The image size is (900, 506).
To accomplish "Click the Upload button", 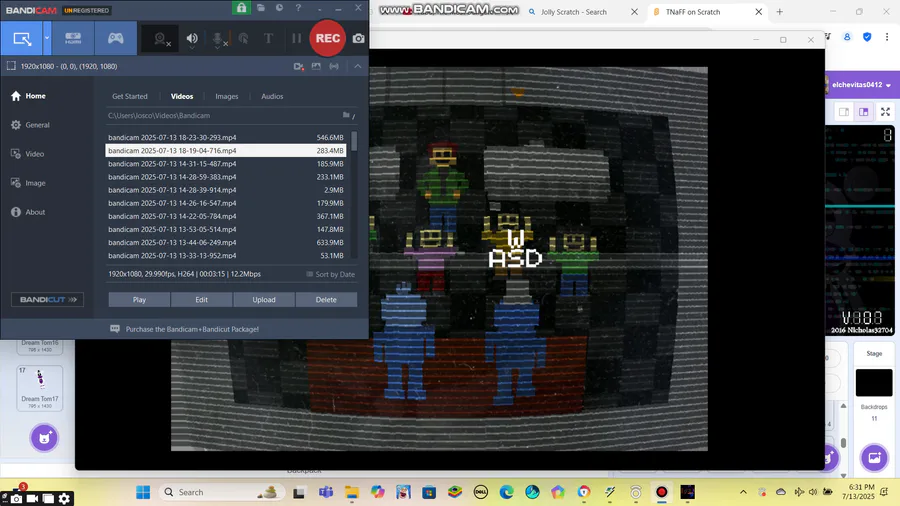I will click(264, 299).
